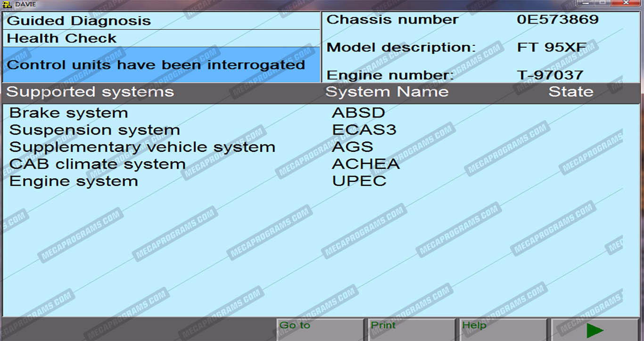Click the chassis number value 0E573869
This screenshot has width=644, height=341.
[x=558, y=20]
